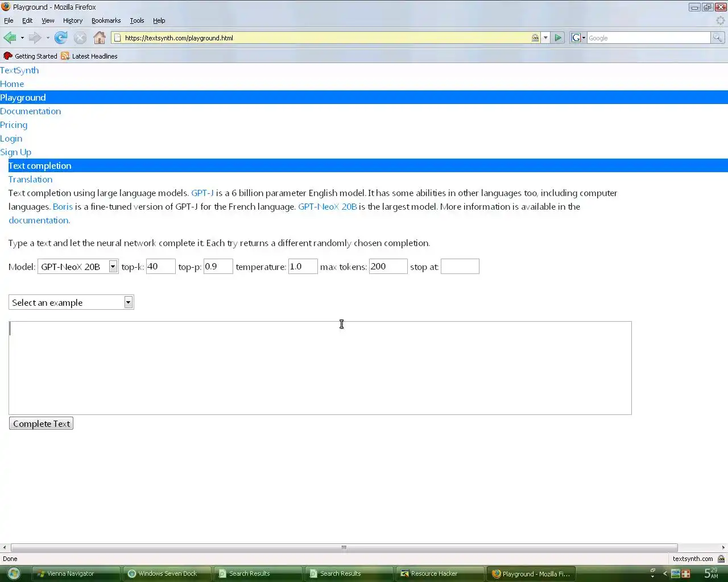The image size is (728, 582).
Task: Click the Getting Started bookmark icon
Action: tap(8, 56)
